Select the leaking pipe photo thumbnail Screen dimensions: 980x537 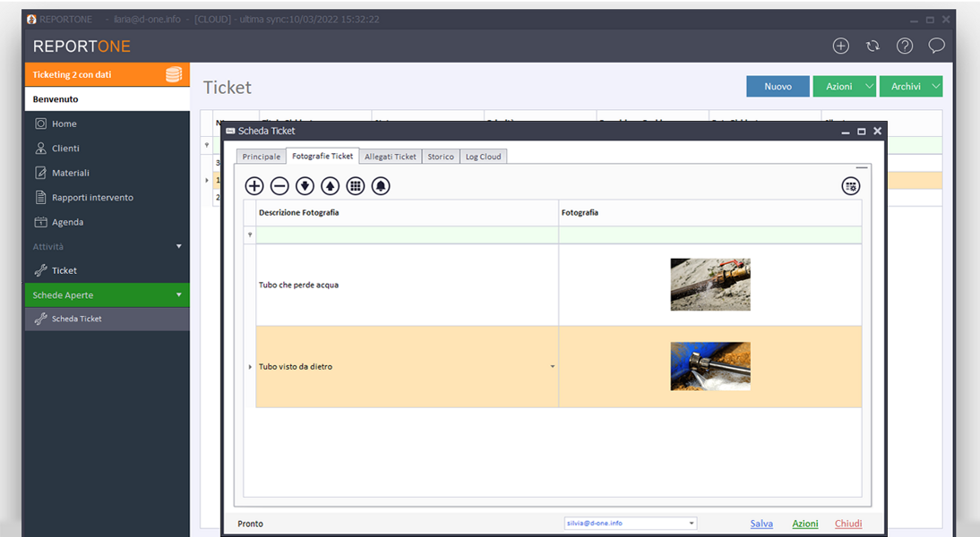710,285
